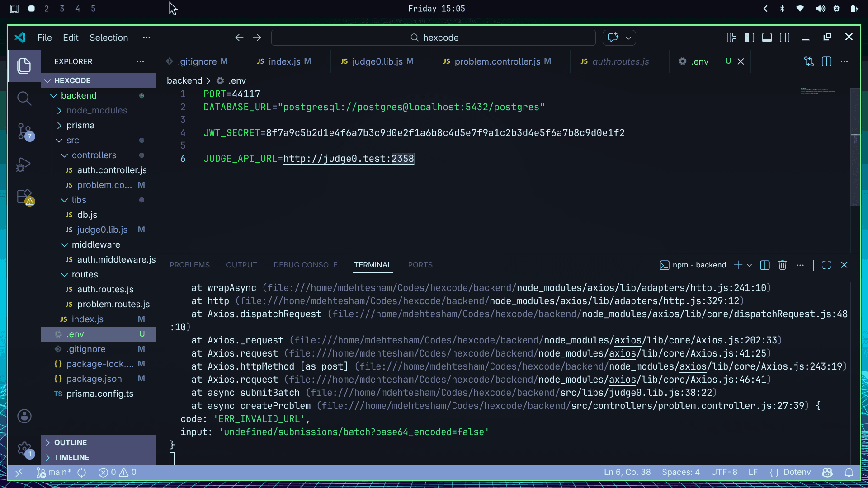Screen dimensions: 868x488
Task: Open Source Control view with 7 changes
Action: pyautogui.click(x=24, y=131)
